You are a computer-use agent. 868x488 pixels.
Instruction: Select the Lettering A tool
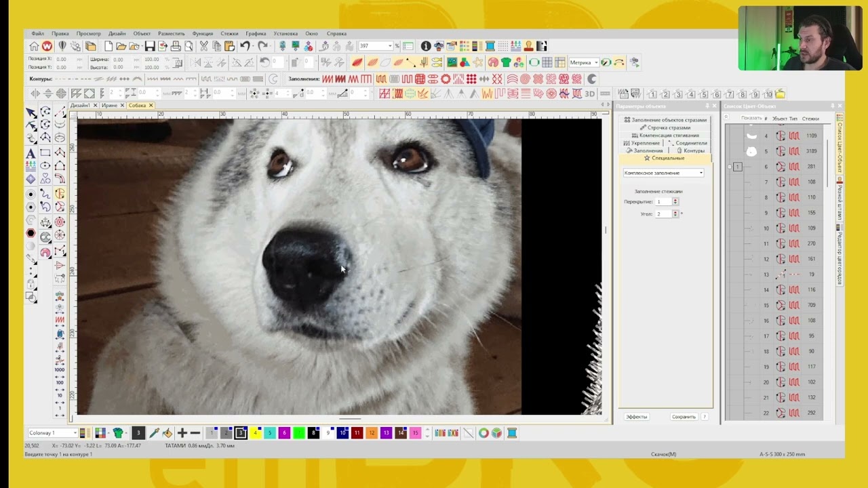point(31,154)
